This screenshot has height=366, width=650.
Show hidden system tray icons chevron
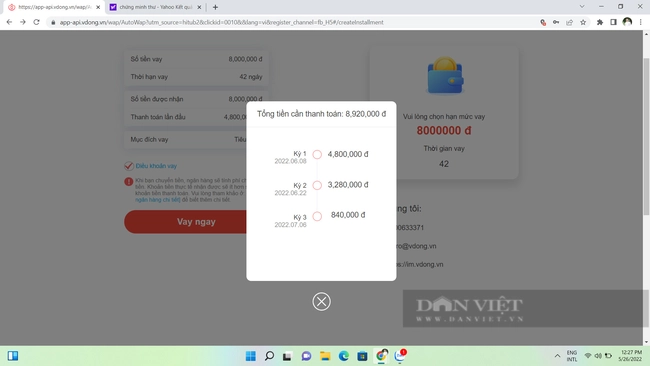coord(558,356)
